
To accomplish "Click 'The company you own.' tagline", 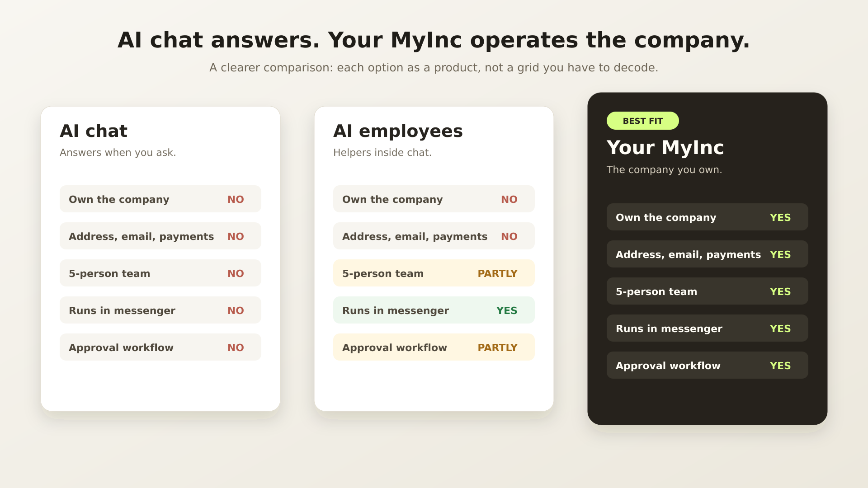I will pos(664,170).
